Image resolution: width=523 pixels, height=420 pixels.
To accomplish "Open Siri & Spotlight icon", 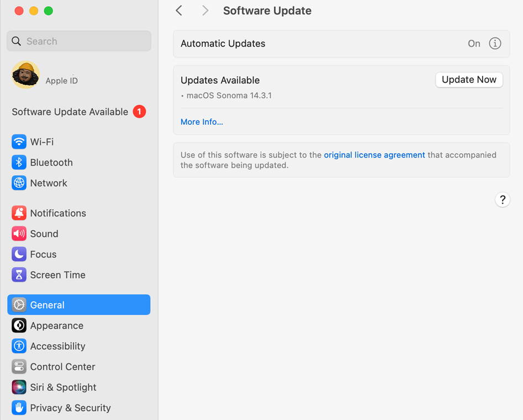I will 19,387.
